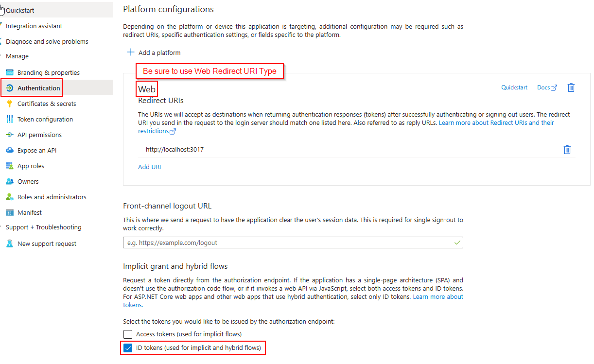Select Roles and administrators in sidebar
Screen dimensions: 594x364
(x=52, y=197)
